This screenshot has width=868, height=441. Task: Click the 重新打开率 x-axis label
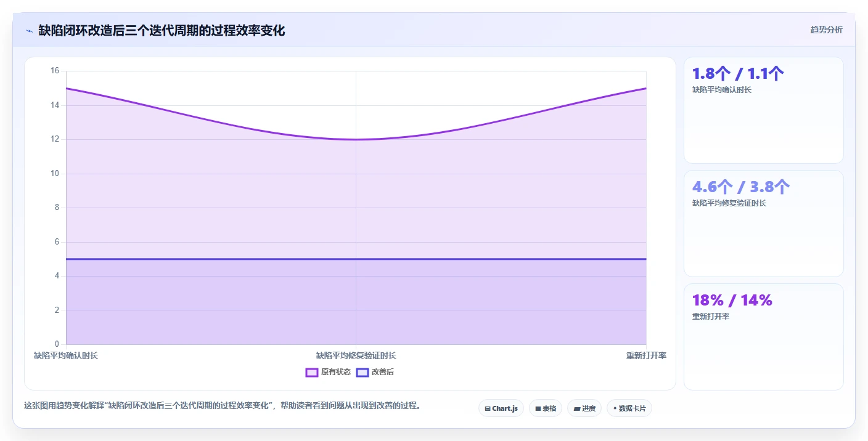tap(646, 355)
